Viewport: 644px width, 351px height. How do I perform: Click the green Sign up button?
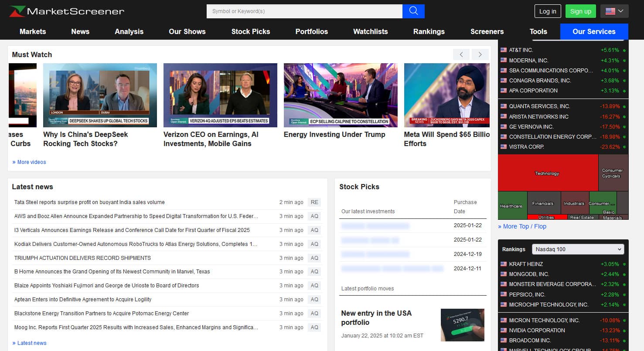(x=581, y=11)
